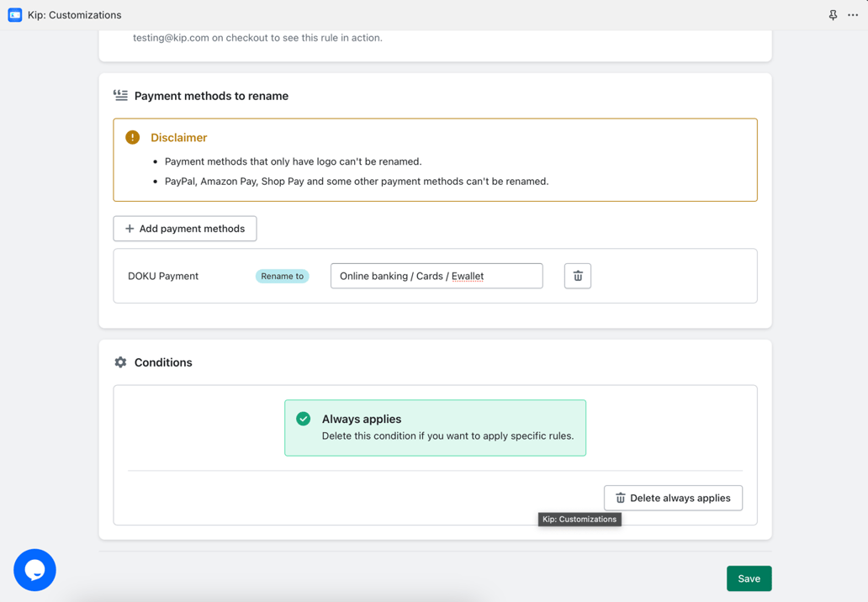Screen dimensions: 868x602
Task: Select the gear icon beside Conditions
Action: coord(120,362)
